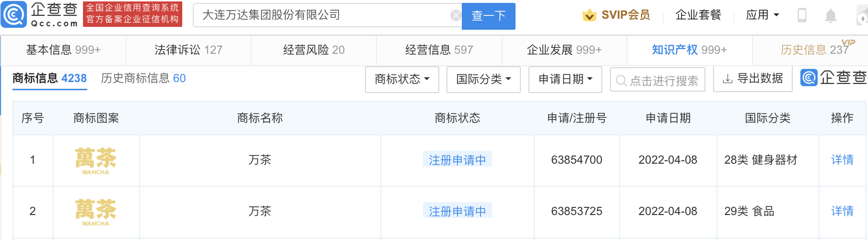
Task: Click the mobile phone icon in header
Action: coord(802,15)
